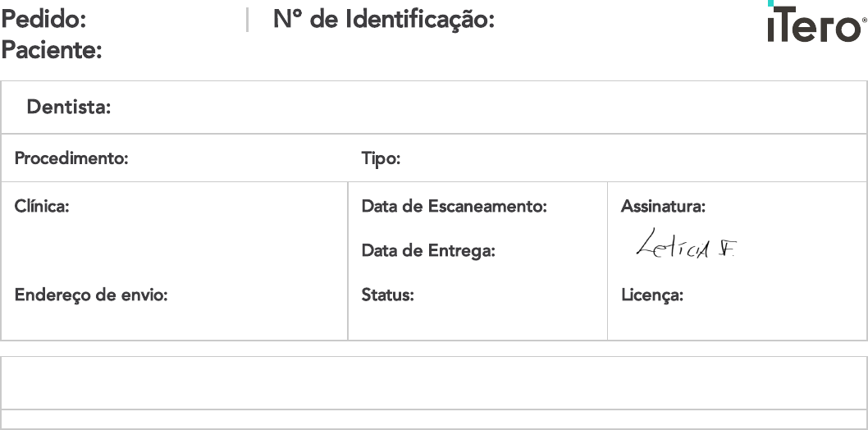Click the Paciente label
This screenshot has width=868, height=430.
[x=52, y=51]
